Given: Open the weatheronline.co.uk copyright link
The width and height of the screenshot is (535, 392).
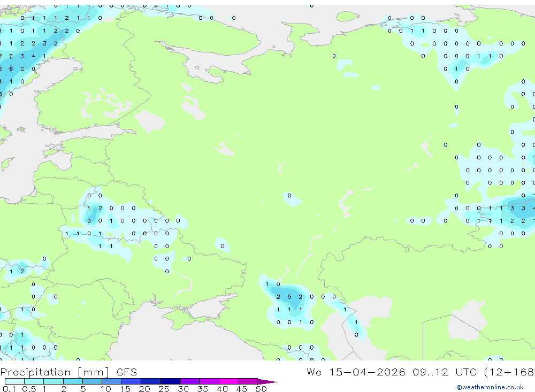Looking at the screenshot, I should click(x=490, y=387).
